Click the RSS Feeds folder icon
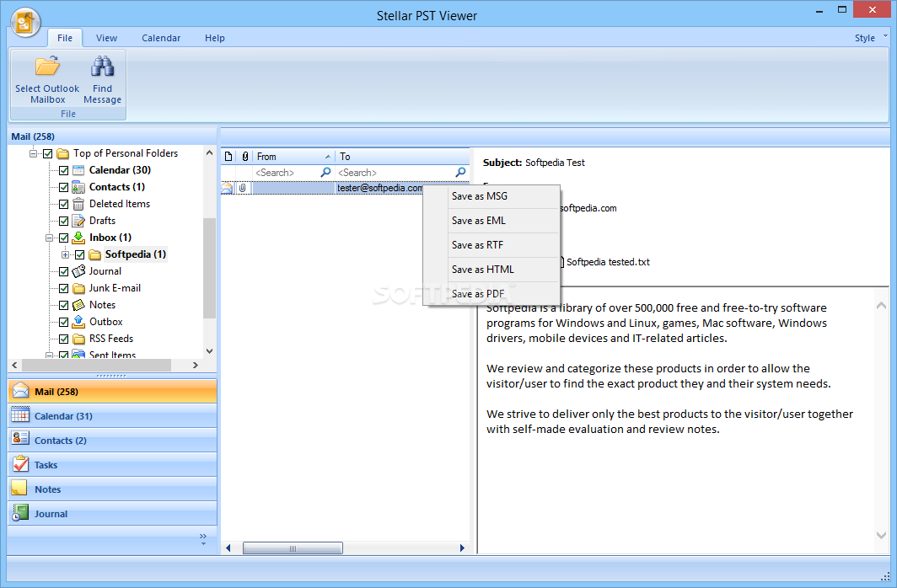This screenshot has width=897, height=588. 79,339
